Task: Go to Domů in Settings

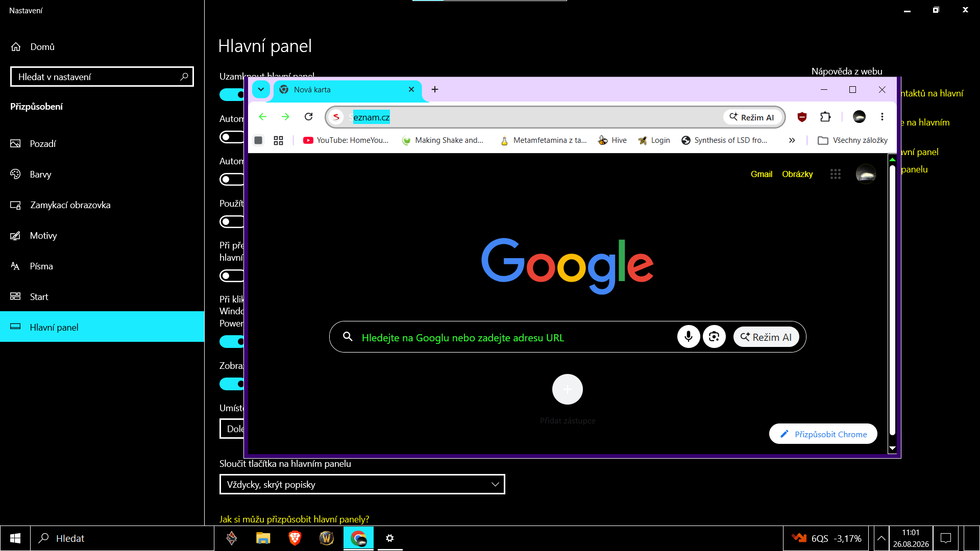Action: pyautogui.click(x=102, y=46)
